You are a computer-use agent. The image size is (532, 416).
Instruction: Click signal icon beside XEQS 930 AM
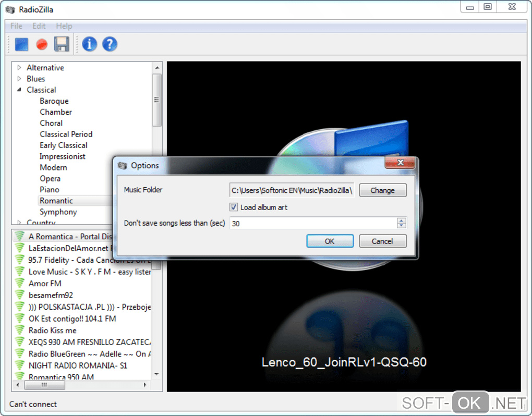tap(20, 342)
